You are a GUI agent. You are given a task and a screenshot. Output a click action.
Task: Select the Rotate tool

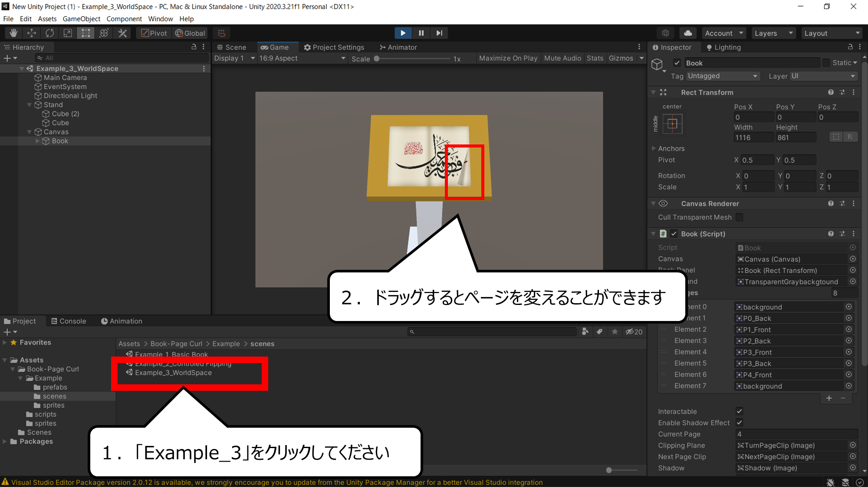pyautogui.click(x=50, y=33)
